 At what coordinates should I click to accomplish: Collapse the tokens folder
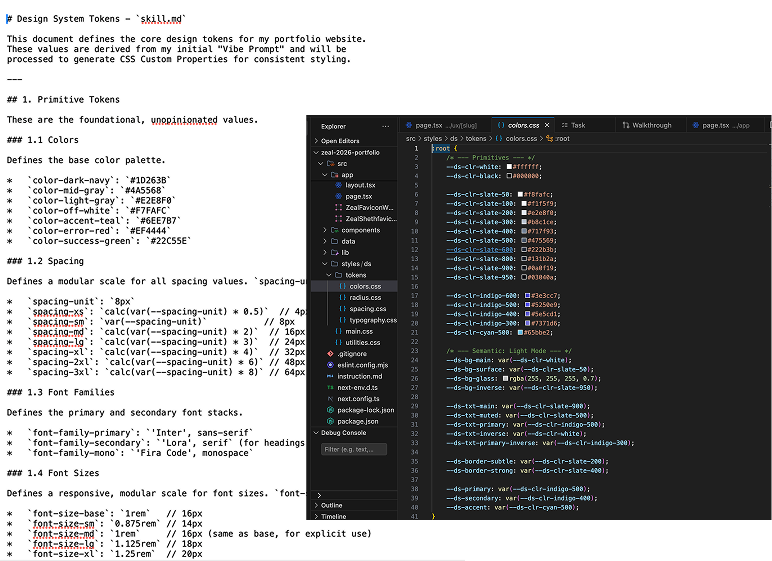click(x=355, y=275)
